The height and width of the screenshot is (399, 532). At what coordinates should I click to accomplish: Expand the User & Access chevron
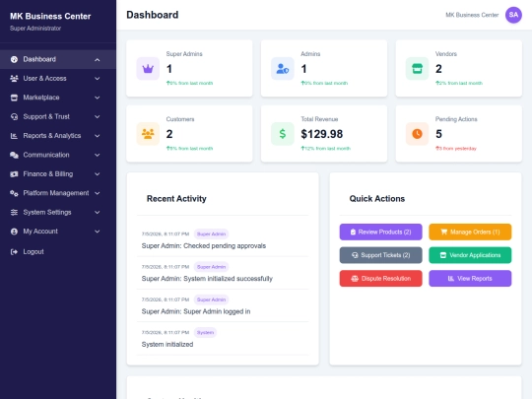[x=97, y=79]
